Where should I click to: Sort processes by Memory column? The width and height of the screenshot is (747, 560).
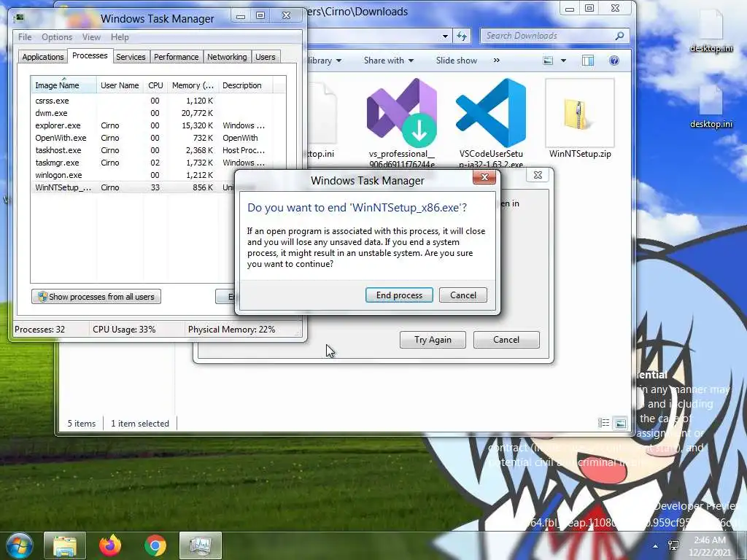pyautogui.click(x=193, y=85)
